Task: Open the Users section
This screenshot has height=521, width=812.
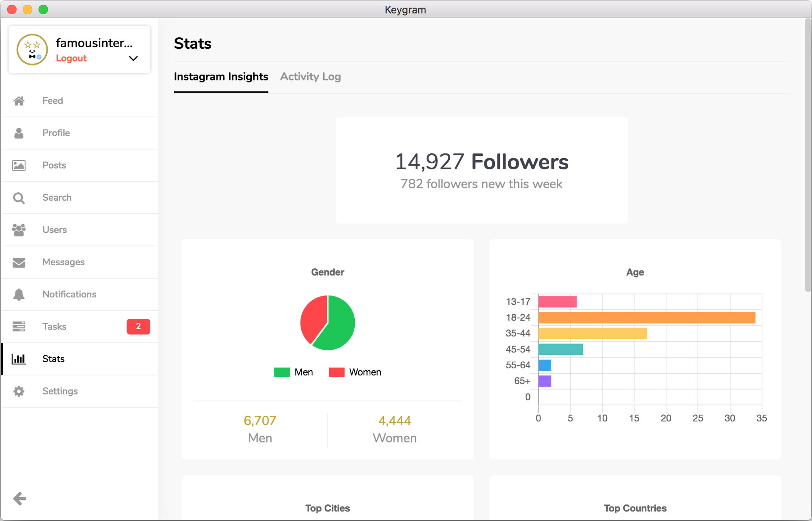Action: pyautogui.click(x=80, y=230)
